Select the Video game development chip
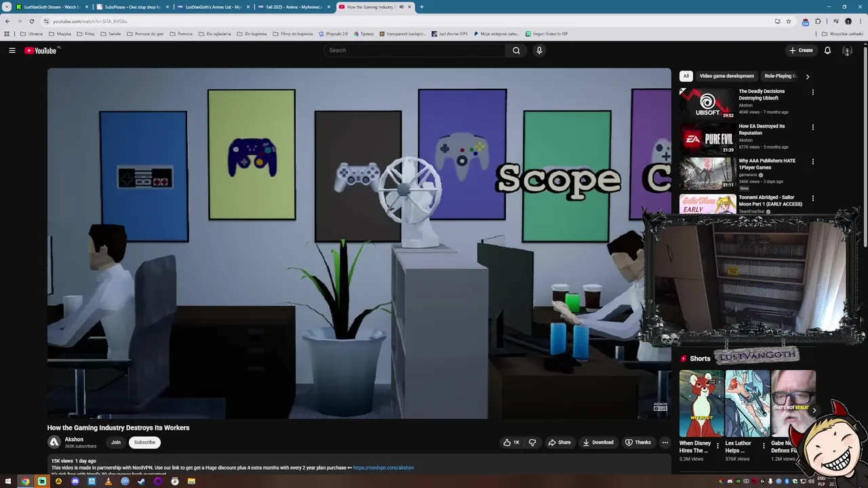Screen dimensions: 868x488 click(x=726, y=76)
